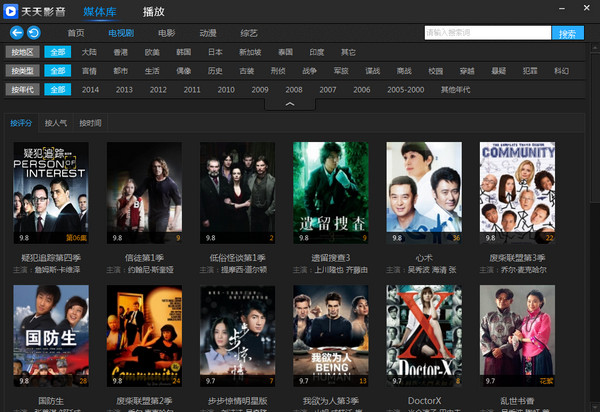Click the circular refresh icon
Screen dimensions: 600x412
[34, 33]
